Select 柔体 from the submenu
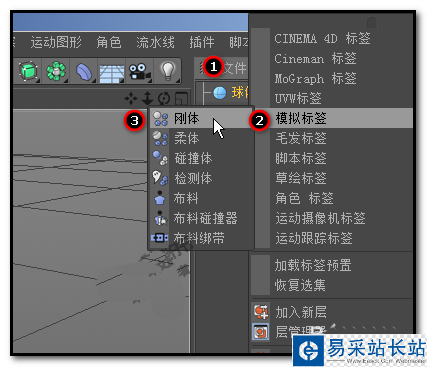The width and height of the screenshot is (427, 367). pos(201,138)
